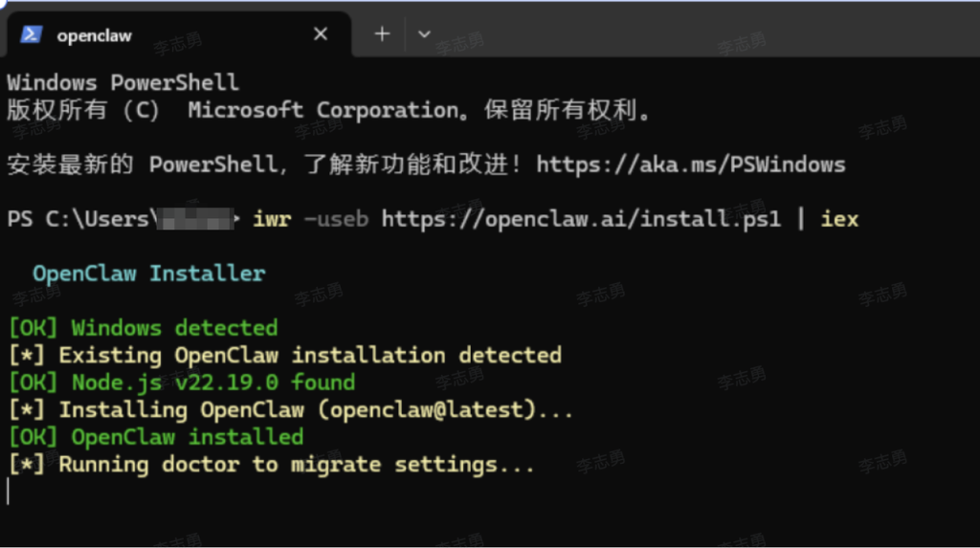This screenshot has height=548, width=980.
Task: Click the OpenClaw Installer heading
Action: 148,274
